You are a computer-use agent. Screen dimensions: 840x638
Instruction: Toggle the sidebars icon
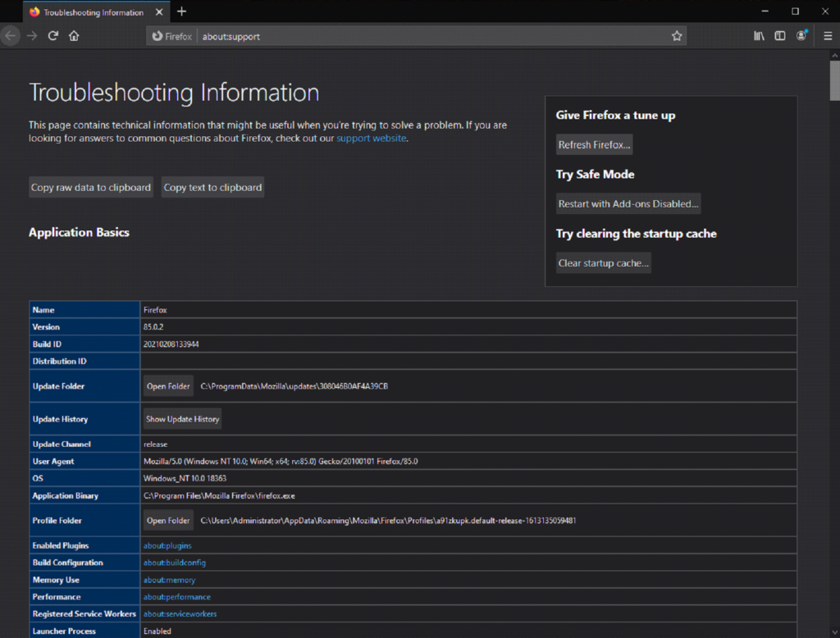(x=780, y=36)
